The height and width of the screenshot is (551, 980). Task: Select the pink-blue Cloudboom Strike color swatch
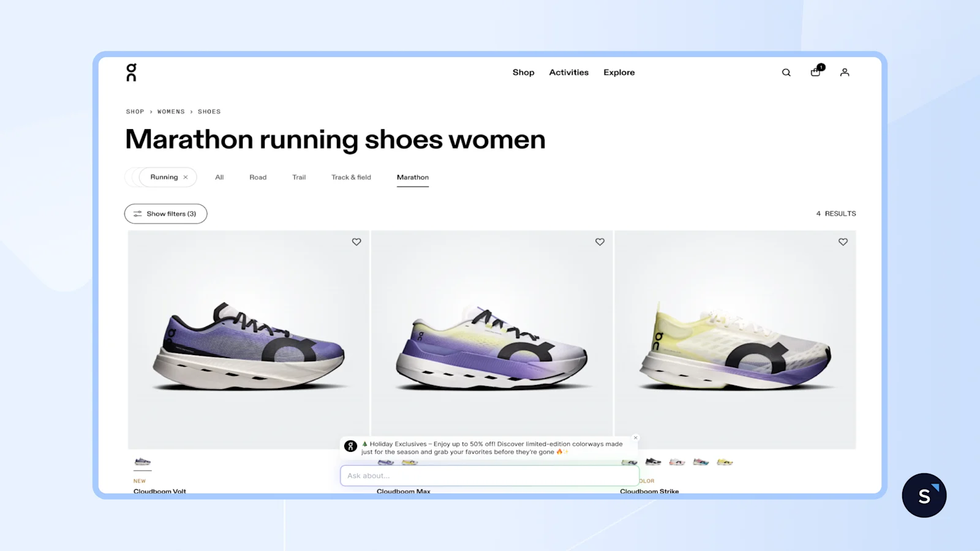point(701,462)
